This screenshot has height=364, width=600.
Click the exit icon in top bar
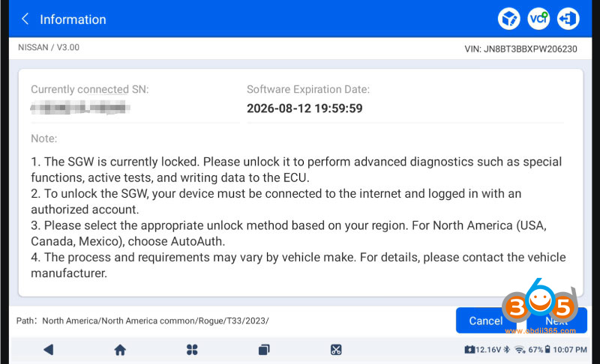568,18
